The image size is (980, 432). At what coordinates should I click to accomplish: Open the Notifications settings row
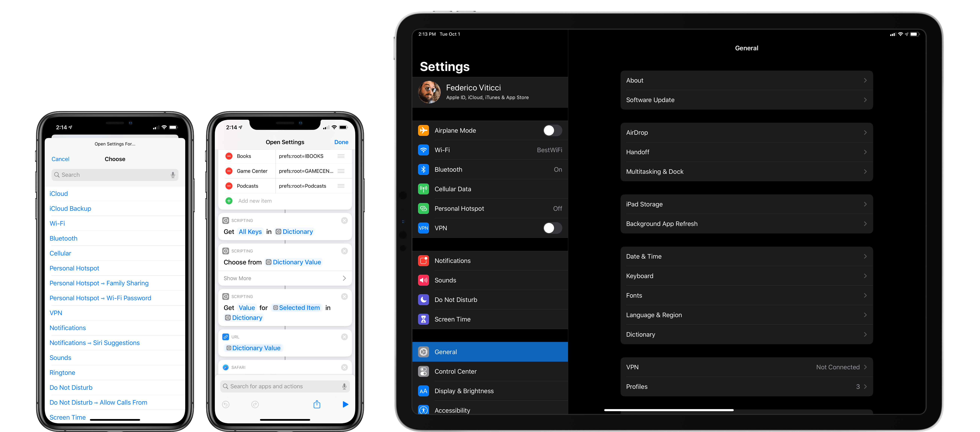[489, 260]
